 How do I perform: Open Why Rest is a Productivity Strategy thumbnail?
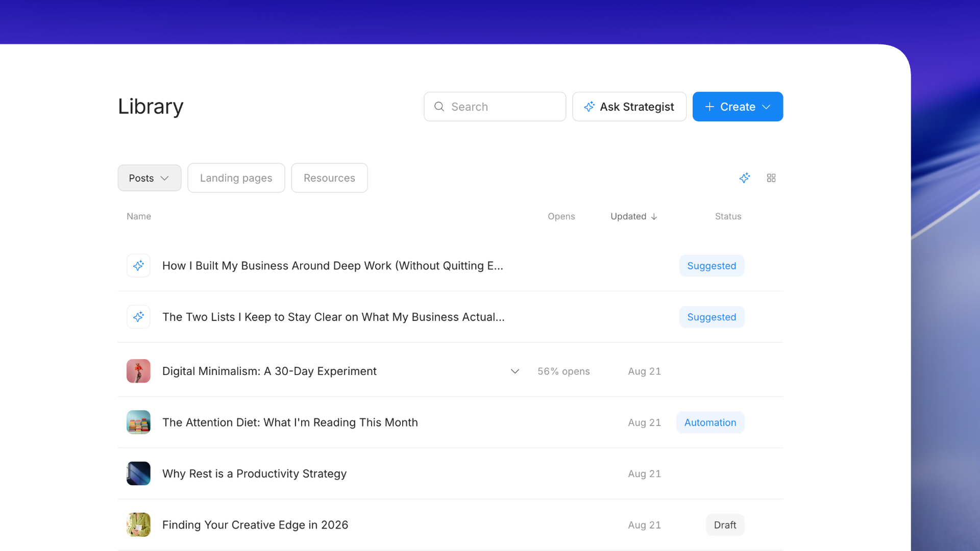point(138,473)
